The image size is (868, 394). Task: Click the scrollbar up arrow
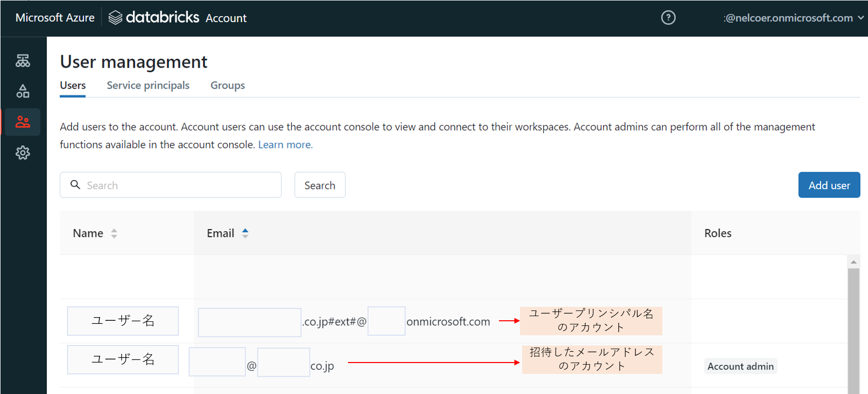tap(854, 262)
